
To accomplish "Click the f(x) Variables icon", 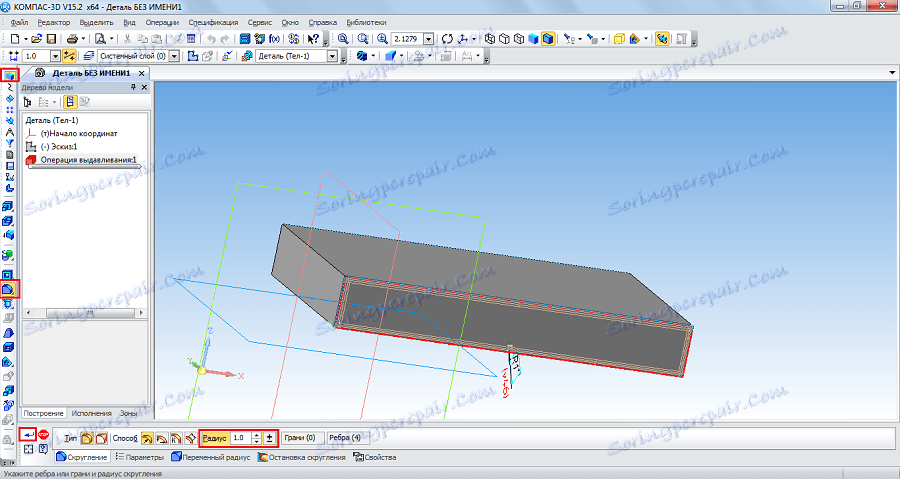I will (274, 38).
